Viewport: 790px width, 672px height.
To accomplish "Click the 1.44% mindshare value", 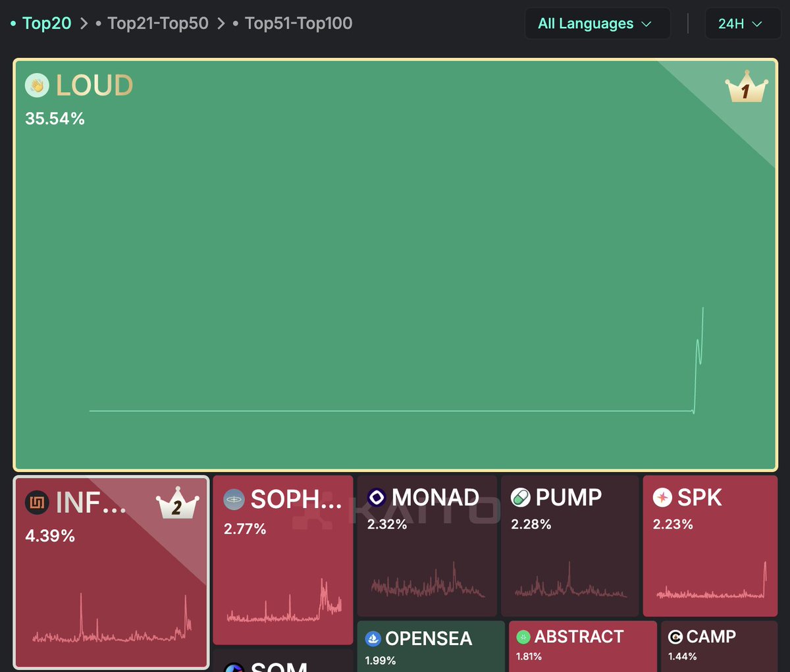I will point(682,656).
